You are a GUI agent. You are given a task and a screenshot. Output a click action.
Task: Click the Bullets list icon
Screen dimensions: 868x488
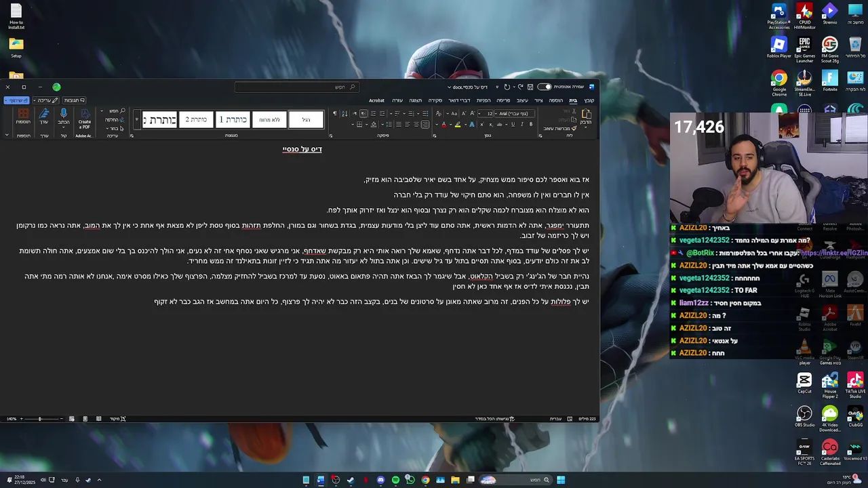pos(425,114)
